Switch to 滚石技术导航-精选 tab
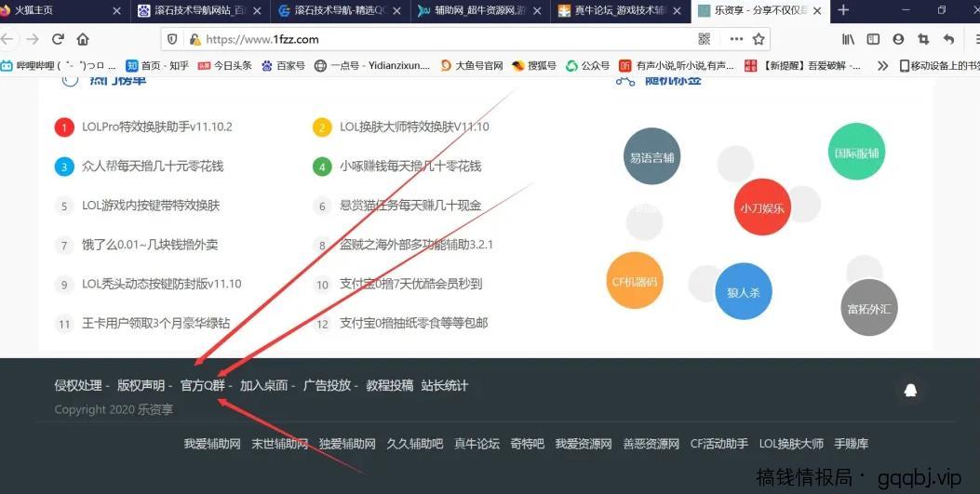 [342, 10]
